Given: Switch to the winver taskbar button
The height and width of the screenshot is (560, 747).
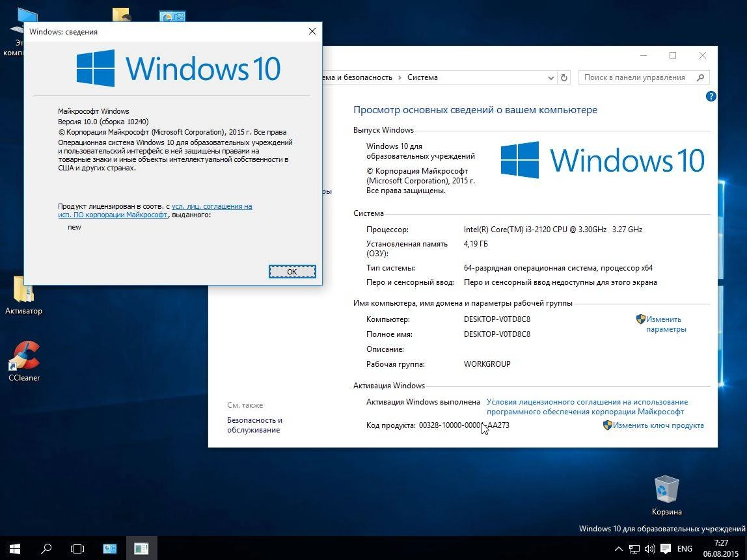Looking at the screenshot, I should click(x=141, y=548).
